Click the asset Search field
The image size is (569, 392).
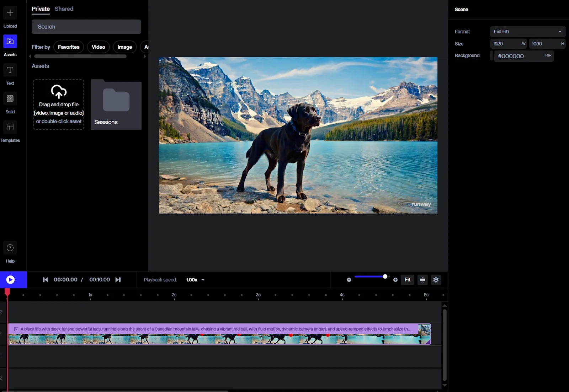click(86, 27)
